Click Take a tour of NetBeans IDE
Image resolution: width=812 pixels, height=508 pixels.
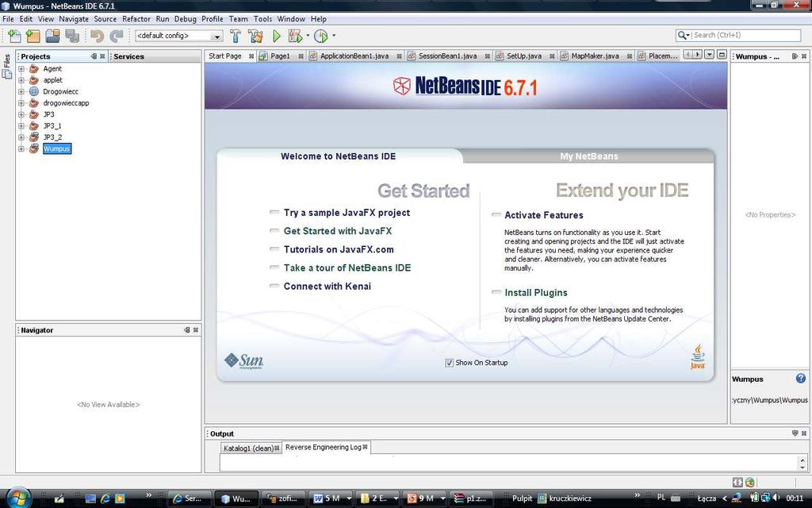coord(347,268)
